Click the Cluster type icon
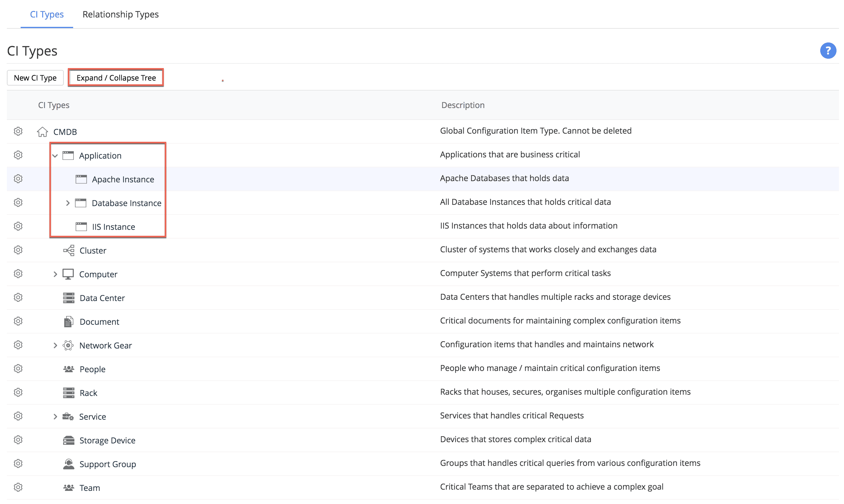The width and height of the screenshot is (844, 504). coord(69,250)
